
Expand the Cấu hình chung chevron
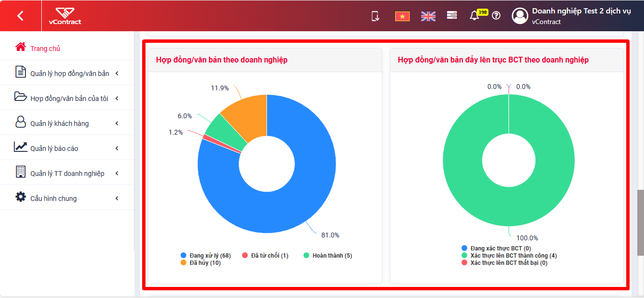click(117, 199)
